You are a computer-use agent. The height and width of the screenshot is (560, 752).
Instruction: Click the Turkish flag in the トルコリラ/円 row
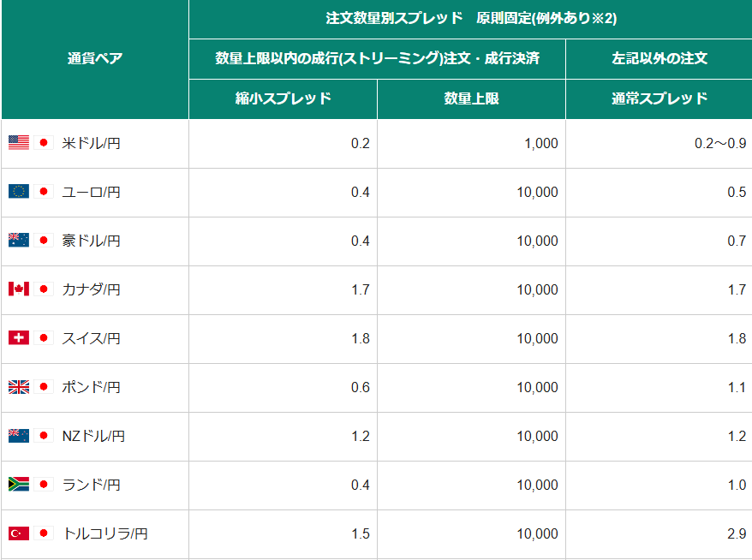tap(19, 533)
